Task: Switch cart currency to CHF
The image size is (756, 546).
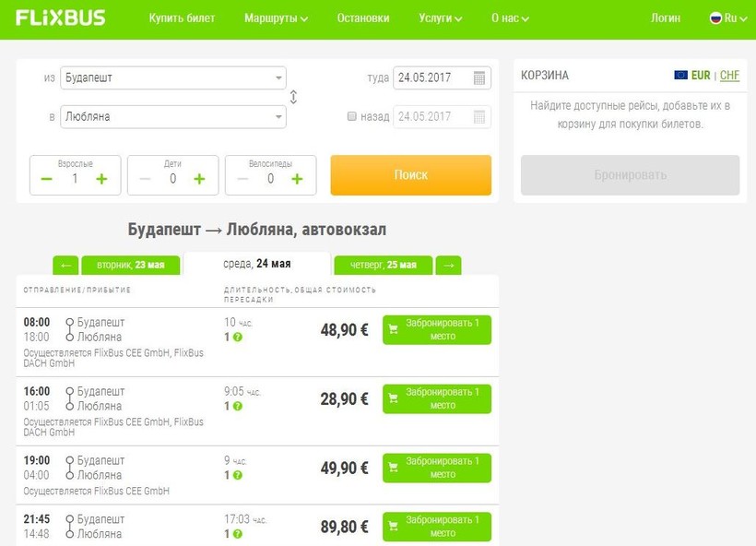Action: [x=729, y=76]
